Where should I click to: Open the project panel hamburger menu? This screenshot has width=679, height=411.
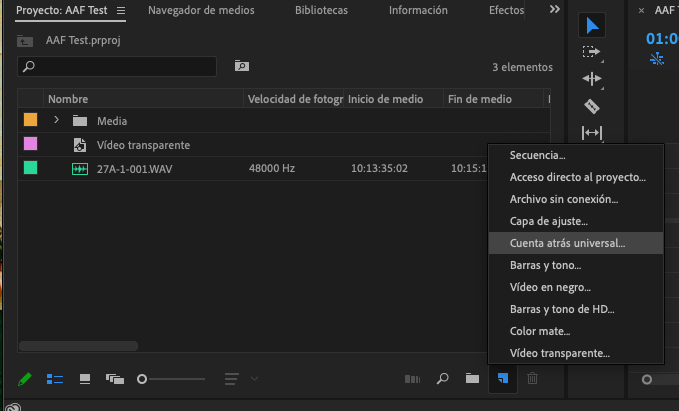pos(121,10)
